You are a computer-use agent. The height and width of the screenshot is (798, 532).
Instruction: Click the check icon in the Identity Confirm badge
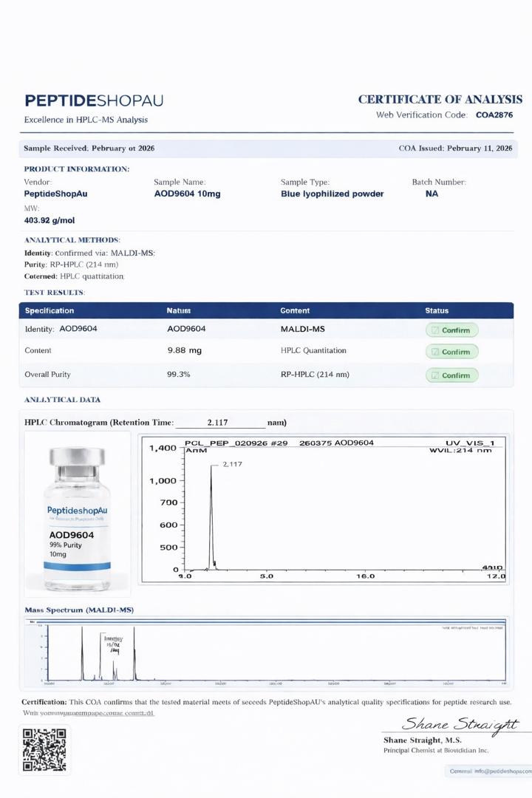tap(435, 330)
